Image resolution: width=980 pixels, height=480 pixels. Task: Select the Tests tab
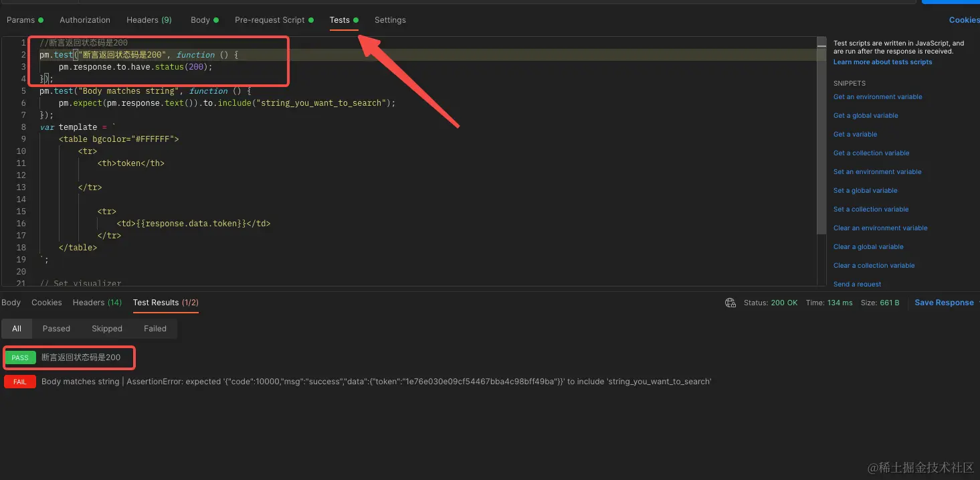click(344, 20)
